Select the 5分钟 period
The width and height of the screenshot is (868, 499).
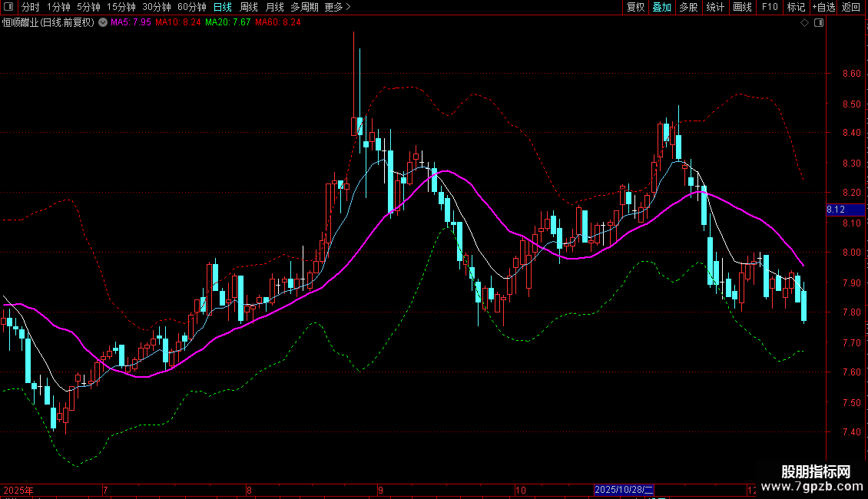pyautogui.click(x=88, y=7)
